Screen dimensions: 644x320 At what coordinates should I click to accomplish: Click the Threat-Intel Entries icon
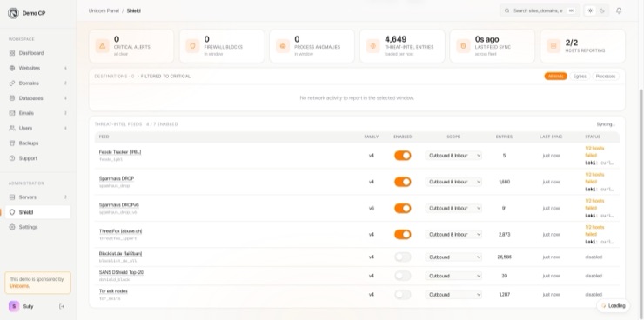click(373, 46)
